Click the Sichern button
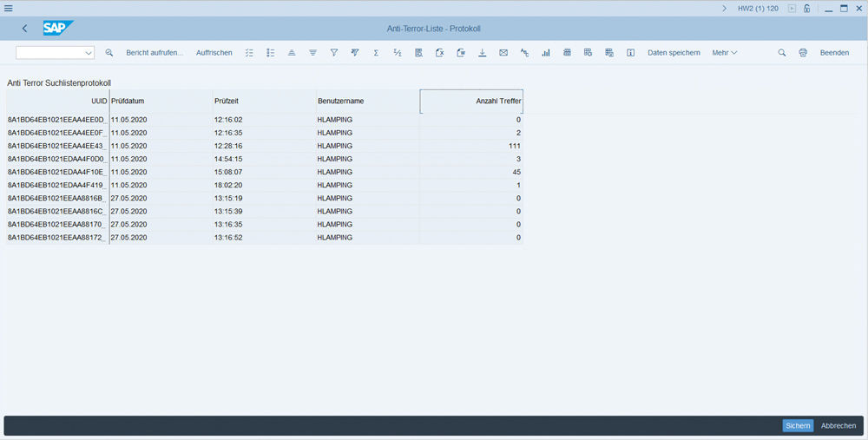Viewport: 868px width, 440px height. (x=798, y=425)
